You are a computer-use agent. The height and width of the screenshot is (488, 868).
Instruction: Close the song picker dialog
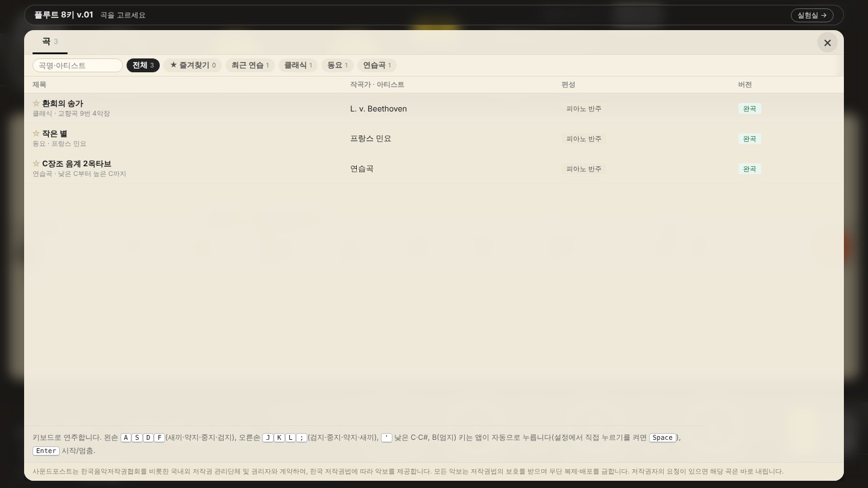click(x=827, y=43)
